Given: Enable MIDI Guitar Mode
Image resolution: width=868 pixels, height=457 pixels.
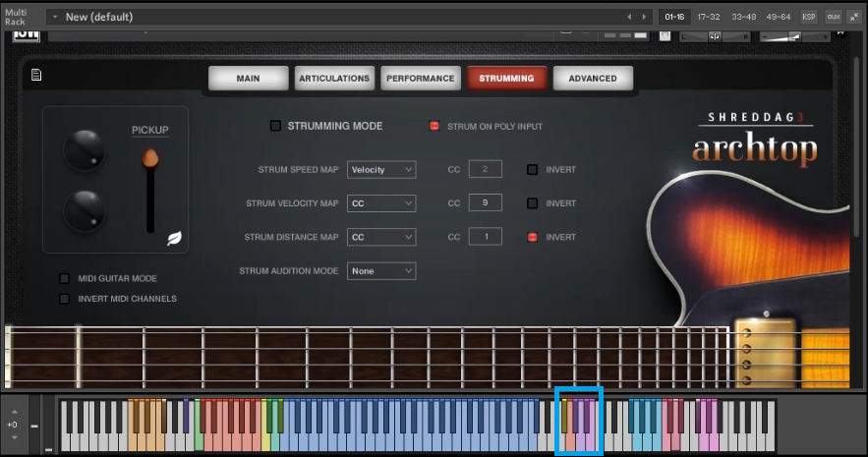Looking at the screenshot, I should pyautogui.click(x=65, y=278).
